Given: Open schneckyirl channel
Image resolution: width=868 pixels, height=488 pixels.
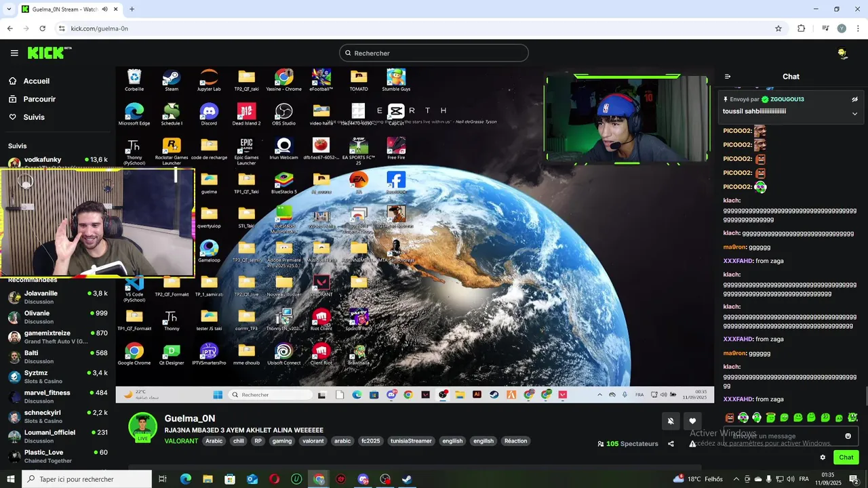Looking at the screenshot, I should click(x=58, y=416).
